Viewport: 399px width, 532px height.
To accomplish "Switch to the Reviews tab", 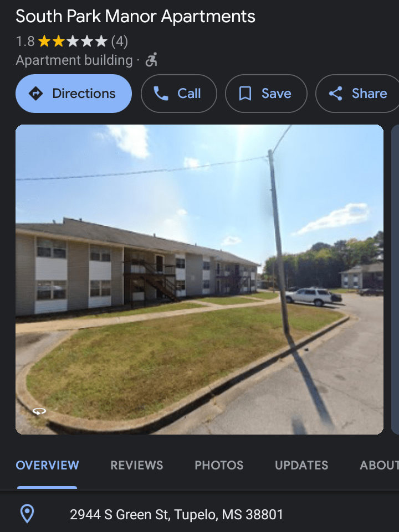I will [x=136, y=465].
